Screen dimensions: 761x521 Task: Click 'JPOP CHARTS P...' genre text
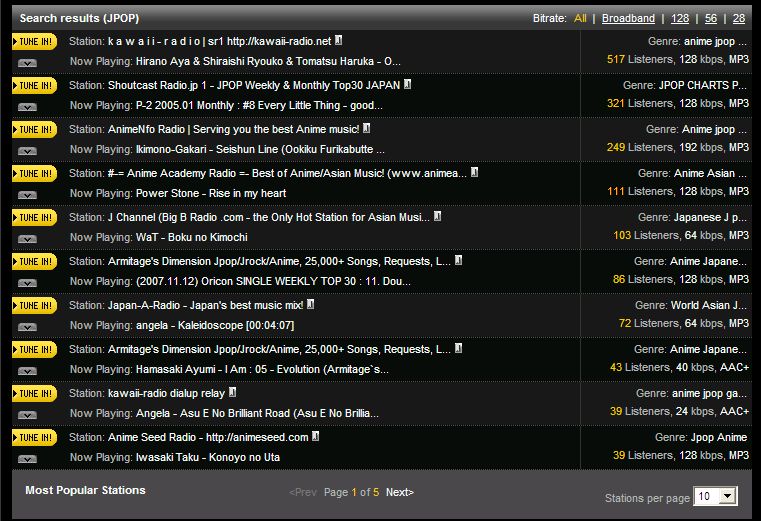[x=702, y=85]
